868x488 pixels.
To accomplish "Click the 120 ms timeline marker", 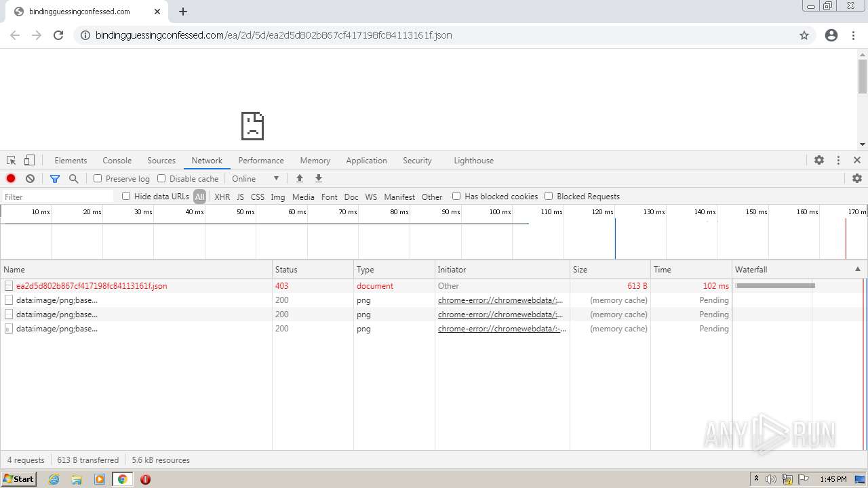I will point(602,212).
